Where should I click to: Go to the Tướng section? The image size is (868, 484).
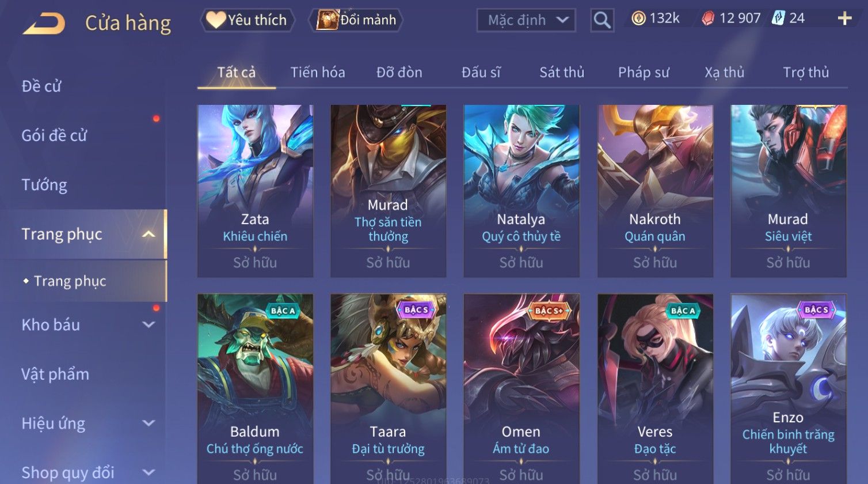pos(44,185)
